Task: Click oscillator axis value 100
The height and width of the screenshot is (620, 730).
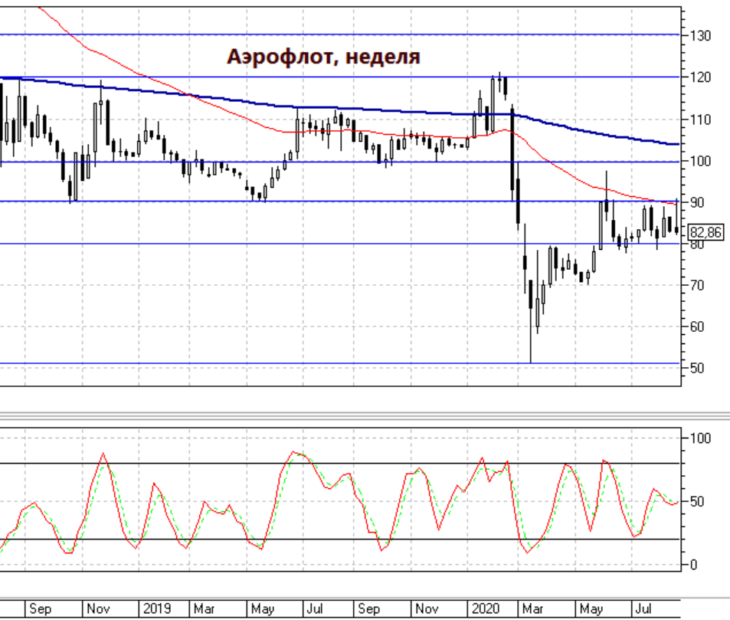Action: (701, 438)
